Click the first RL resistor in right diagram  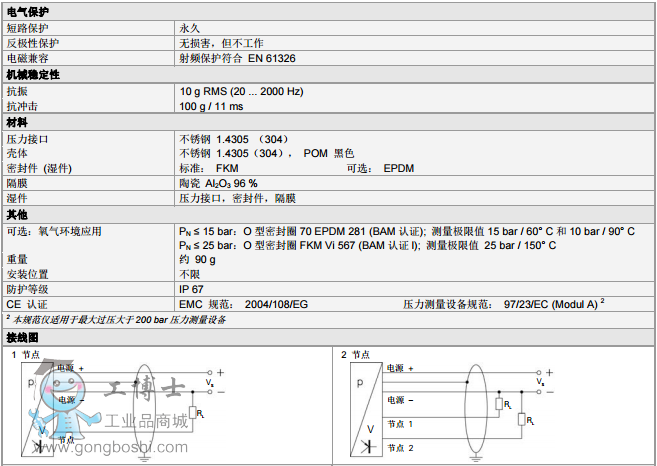[497, 405]
